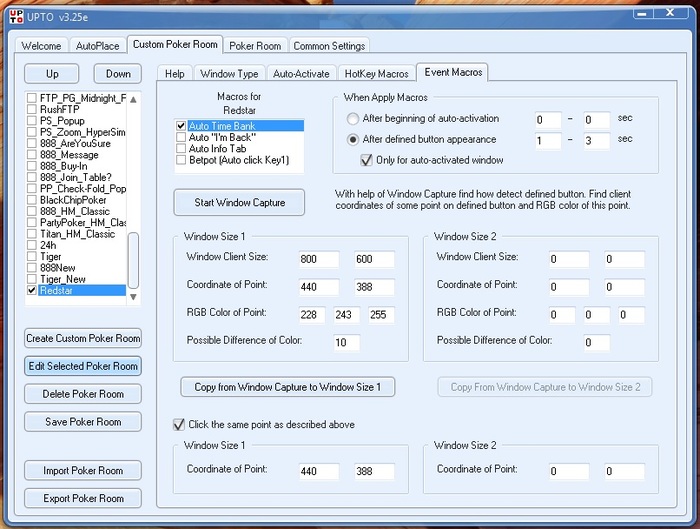Open the Custom Poker Room tab
Viewport: 700px width, 529px height.
(175, 45)
